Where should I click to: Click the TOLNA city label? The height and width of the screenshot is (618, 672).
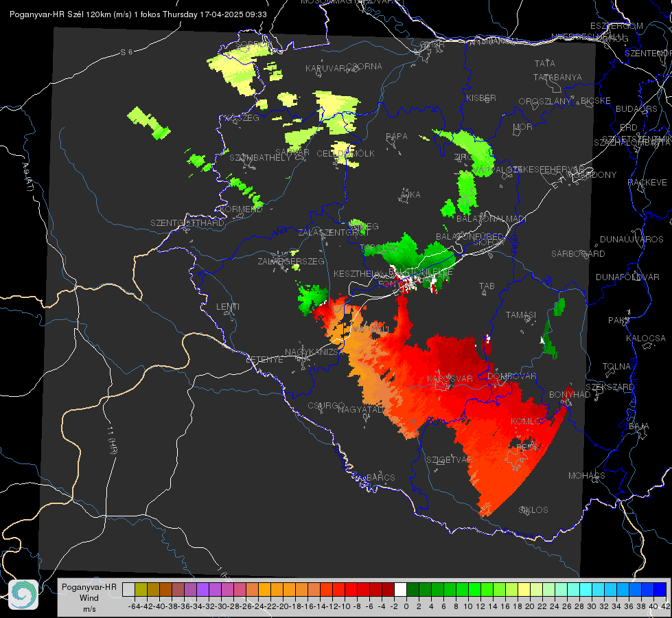tap(616, 367)
